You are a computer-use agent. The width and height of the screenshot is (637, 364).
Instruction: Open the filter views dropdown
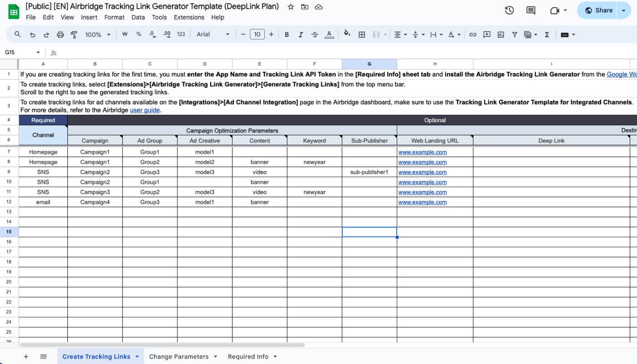pyautogui.click(x=531, y=35)
